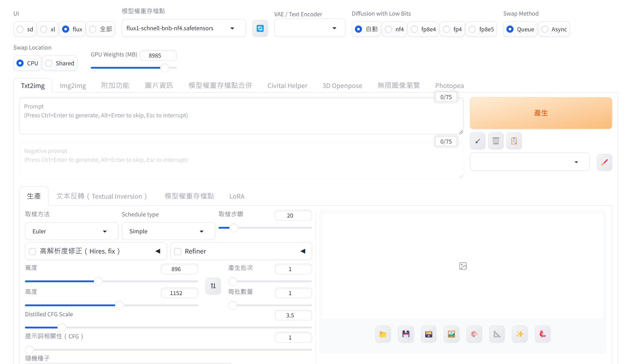This screenshot has width=631, height=364.
Task: Click the sampling steps field 20
Action: [x=293, y=215]
